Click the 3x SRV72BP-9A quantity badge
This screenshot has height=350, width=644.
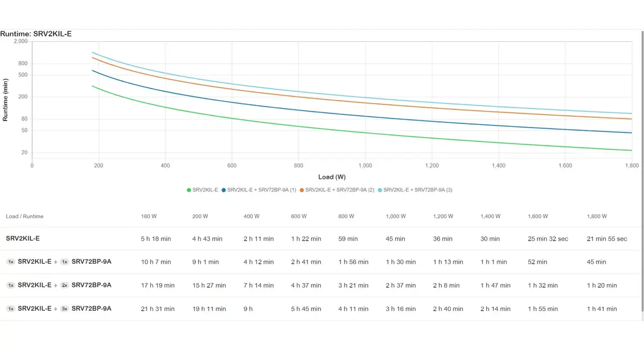(x=64, y=309)
